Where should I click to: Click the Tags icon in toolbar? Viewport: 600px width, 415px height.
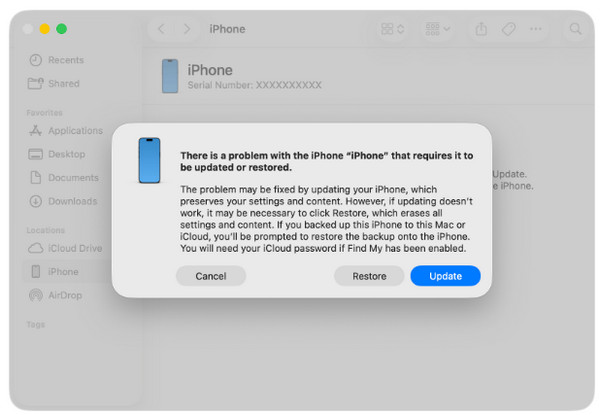(x=509, y=29)
